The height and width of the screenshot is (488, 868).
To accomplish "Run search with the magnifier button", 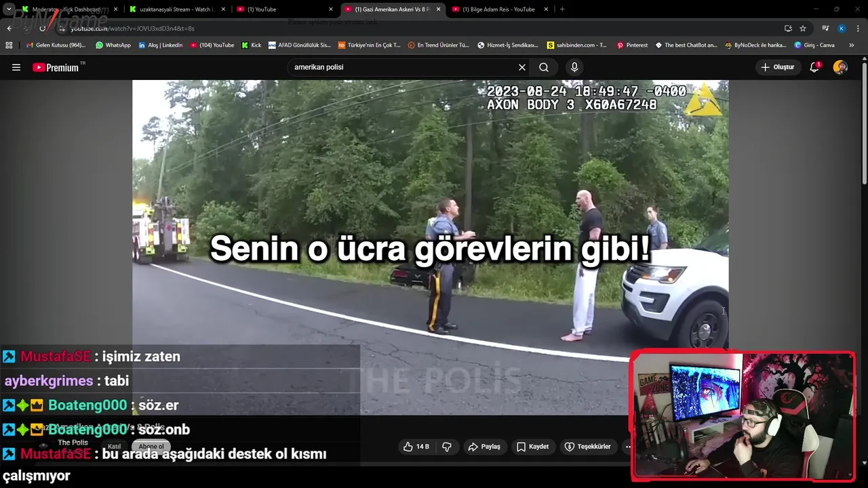I will 544,67.
